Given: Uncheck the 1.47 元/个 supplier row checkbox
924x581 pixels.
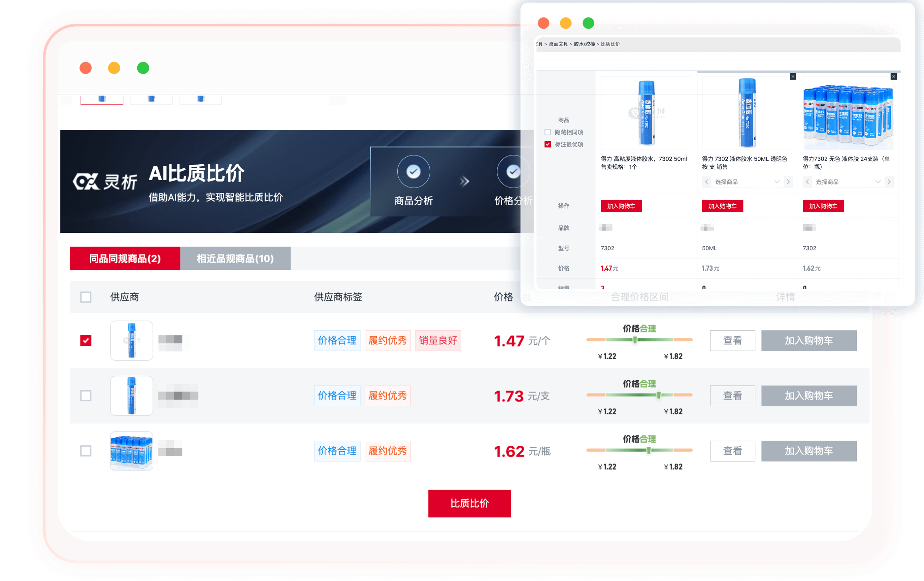Looking at the screenshot, I should (x=86, y=340).
